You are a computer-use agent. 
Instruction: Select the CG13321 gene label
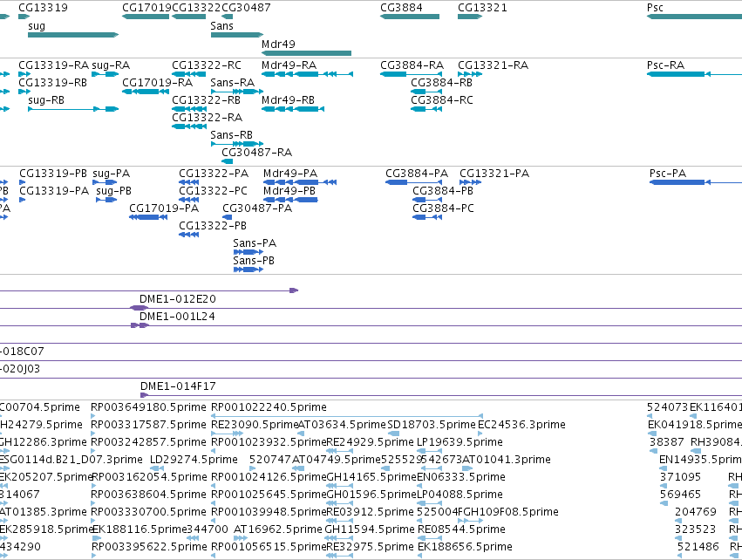point(482,8)
